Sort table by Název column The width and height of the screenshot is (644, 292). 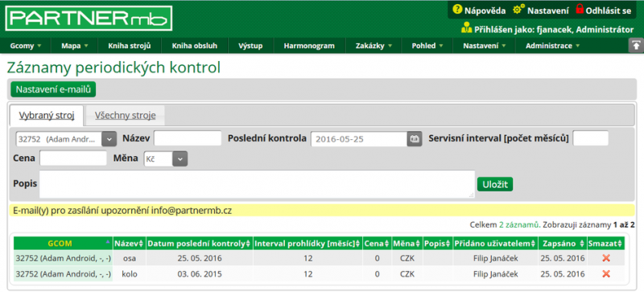(x=129, y=243)
